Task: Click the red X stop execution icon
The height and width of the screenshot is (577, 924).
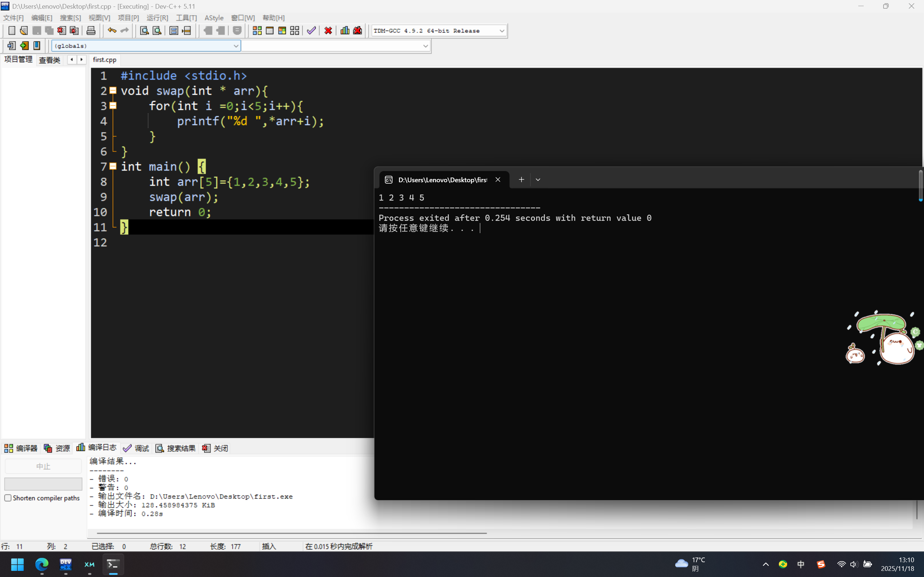Action: [328, 31]
